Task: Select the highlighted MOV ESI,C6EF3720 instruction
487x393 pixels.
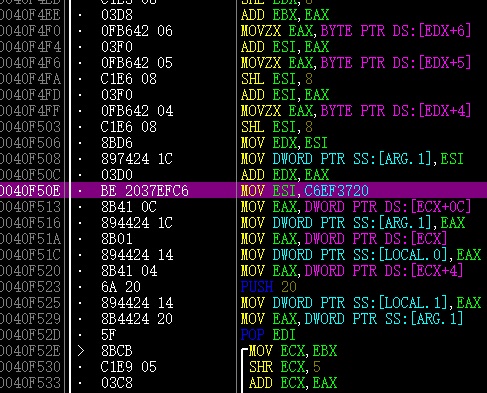Action: click(x=305, y=191)
